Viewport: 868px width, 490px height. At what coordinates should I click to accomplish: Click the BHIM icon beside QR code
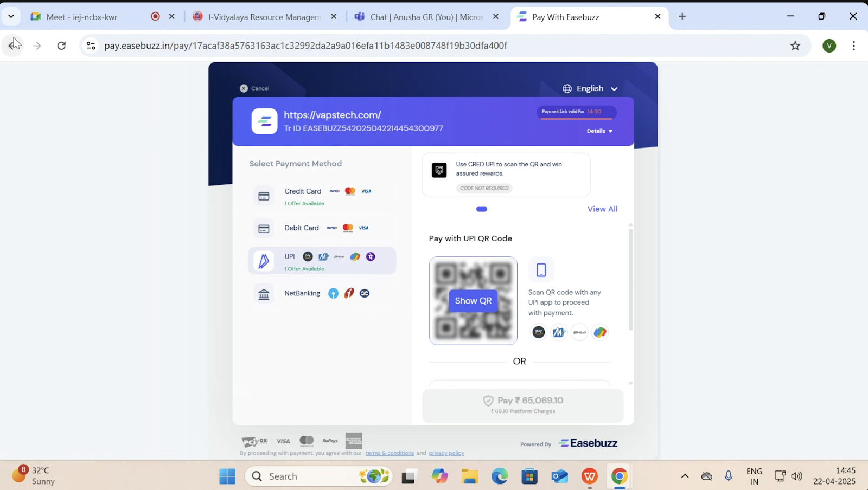pos(579,332)
